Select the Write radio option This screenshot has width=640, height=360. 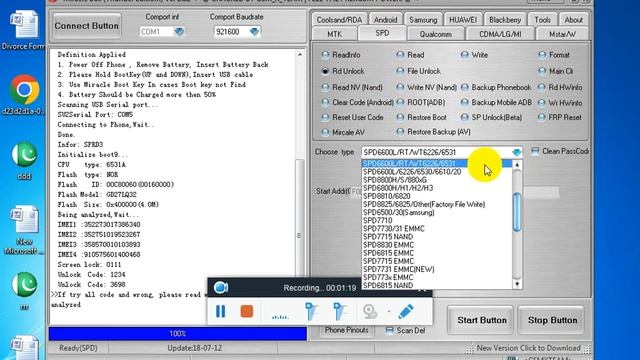point(474,55)
